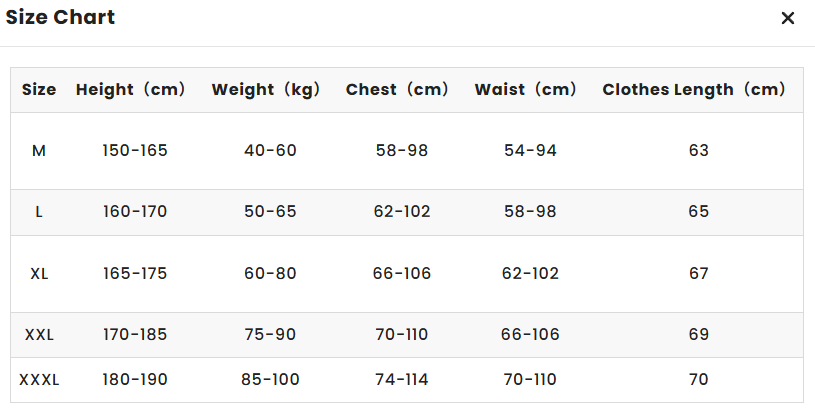Viewport: 815px width, 419px height.
Task: Select the XXL size row label
Action: pos(39,335)
